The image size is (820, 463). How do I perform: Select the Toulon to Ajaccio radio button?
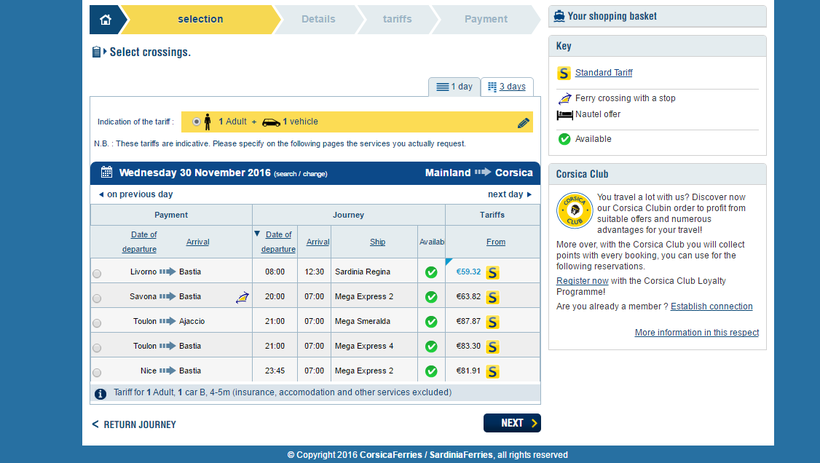(97, 323)
